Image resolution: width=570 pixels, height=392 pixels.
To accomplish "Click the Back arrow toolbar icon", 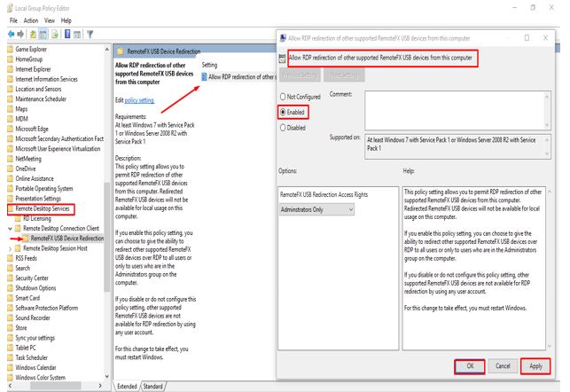I will [x=11, y=35].
